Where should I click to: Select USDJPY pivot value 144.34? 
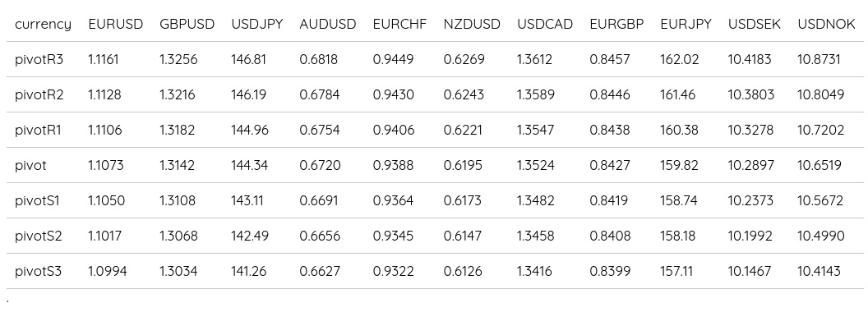[x=250, y=165]
